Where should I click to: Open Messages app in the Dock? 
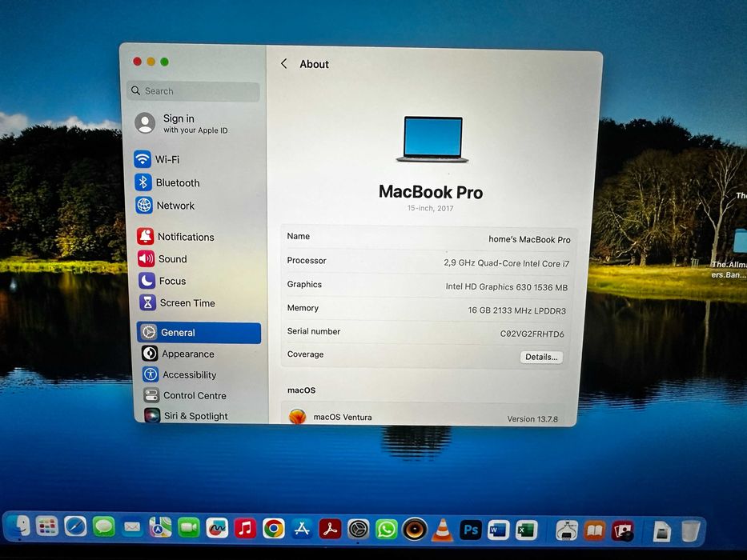103,527
